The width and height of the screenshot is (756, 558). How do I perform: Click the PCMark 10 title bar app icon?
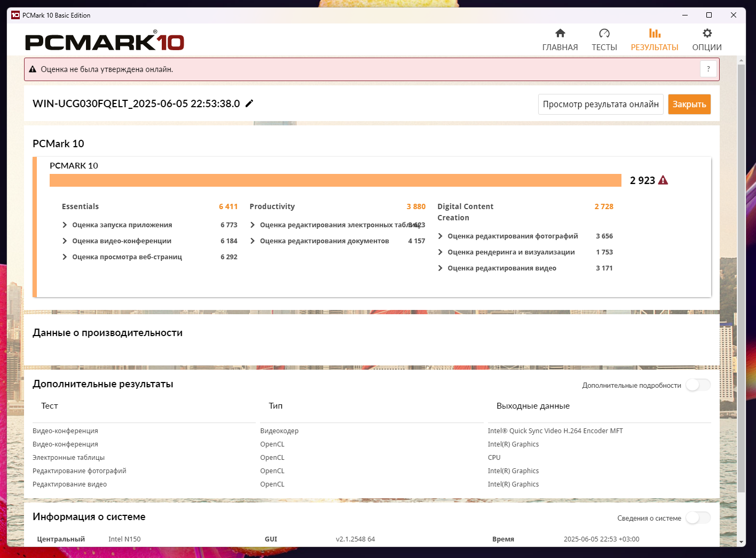(15, 15)
